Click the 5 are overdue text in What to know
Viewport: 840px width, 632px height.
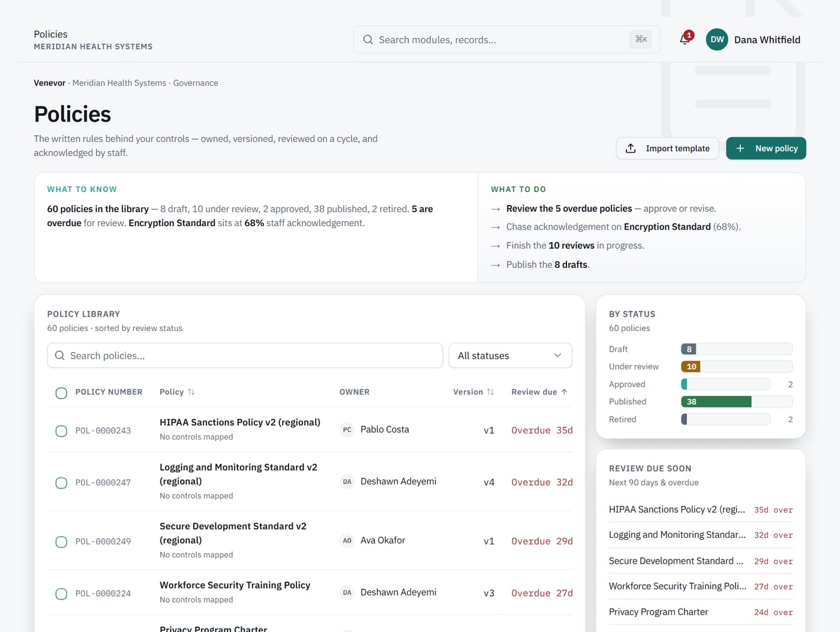coord(240,216)
